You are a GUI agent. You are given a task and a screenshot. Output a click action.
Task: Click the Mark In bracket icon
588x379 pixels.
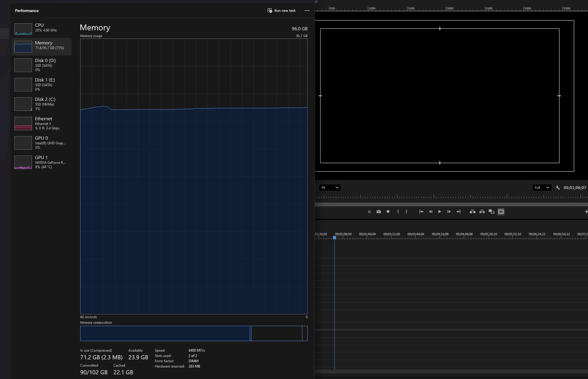click(398, 212)
